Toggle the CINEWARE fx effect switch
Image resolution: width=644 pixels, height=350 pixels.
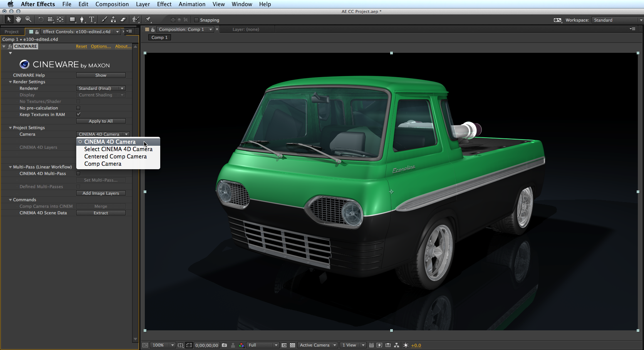pyautogui.click(x=10, y=46)
